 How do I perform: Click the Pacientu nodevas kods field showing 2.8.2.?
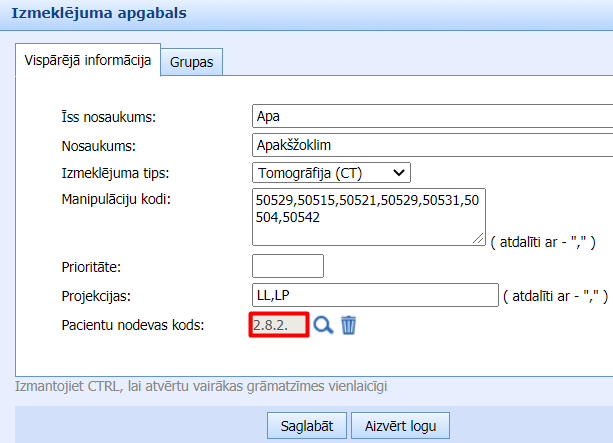tap(277, 325)
